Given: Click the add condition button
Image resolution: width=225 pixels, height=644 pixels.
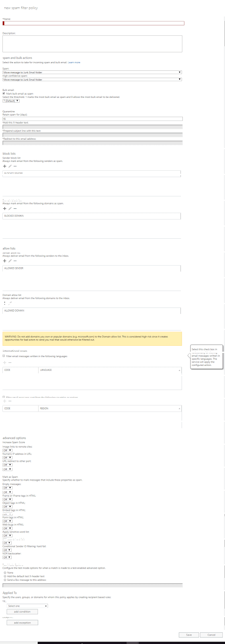Looking at the screenshot, I should pyautogui.click(x=22, y=611).
